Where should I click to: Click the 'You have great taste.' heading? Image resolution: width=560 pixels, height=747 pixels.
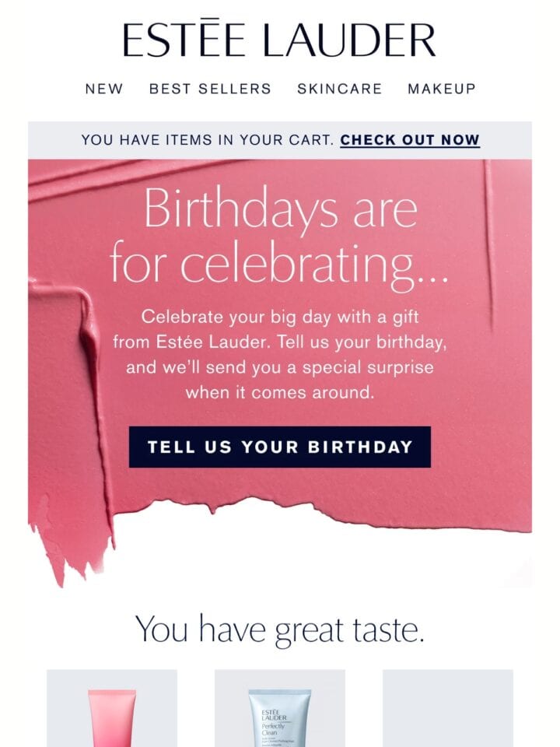(279, 630)
